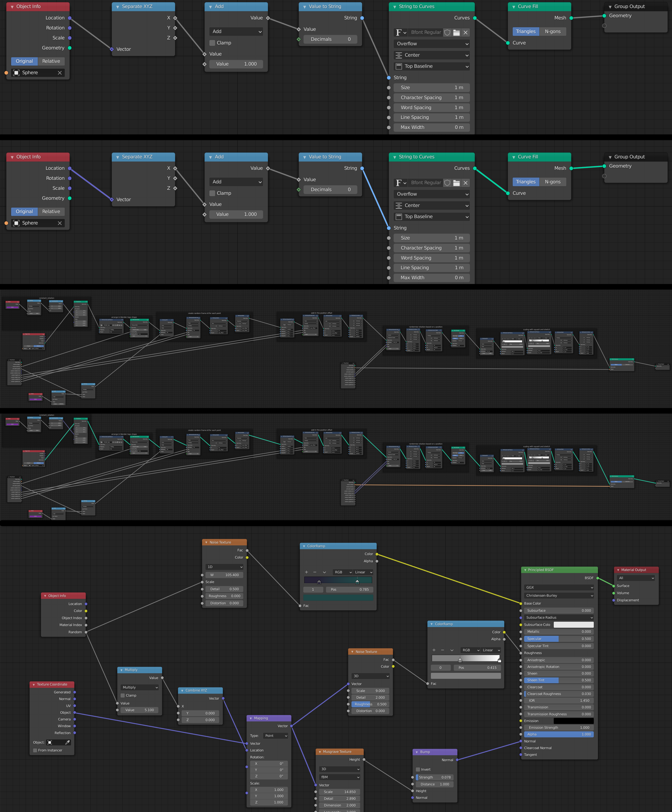672x812 pixels.
Task: Enable Invert checkbox in the Bump node
Action: [x=418, y=769]
